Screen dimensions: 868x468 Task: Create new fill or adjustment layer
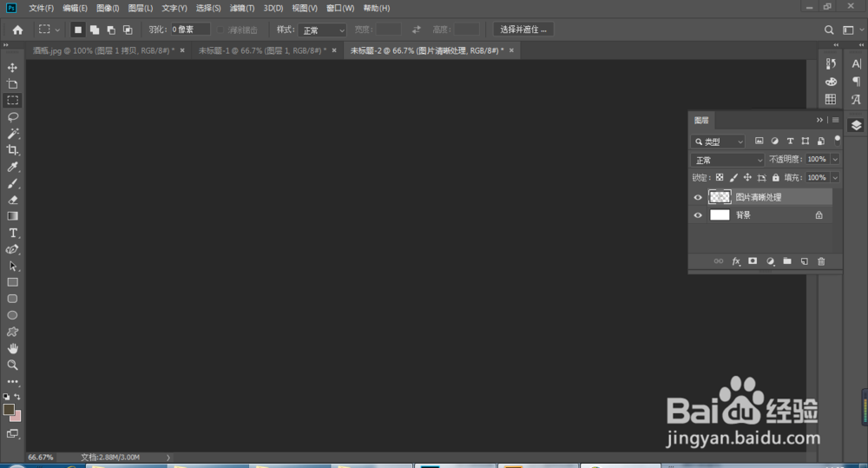(x=770, y=261)
